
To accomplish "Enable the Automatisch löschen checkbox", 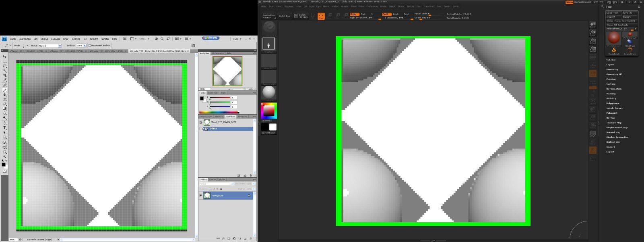I will click(90, 46).
